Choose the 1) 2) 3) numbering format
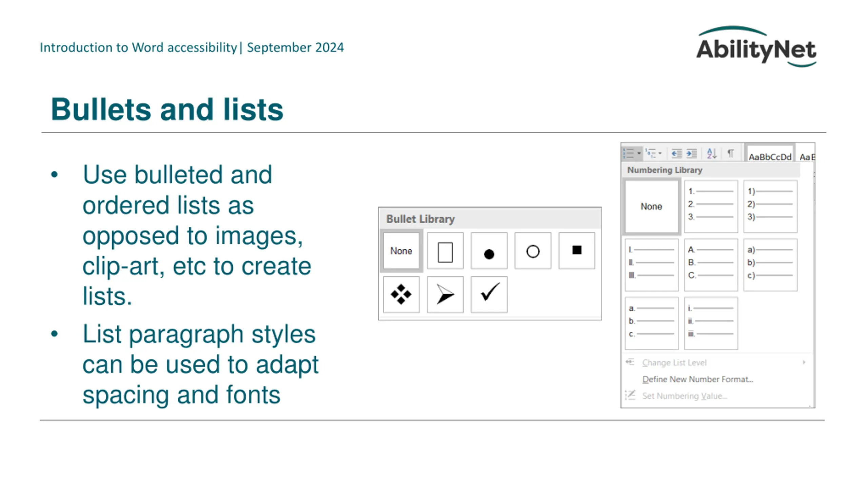This screenshot has height=488, width=868. [x=770, y=206]
